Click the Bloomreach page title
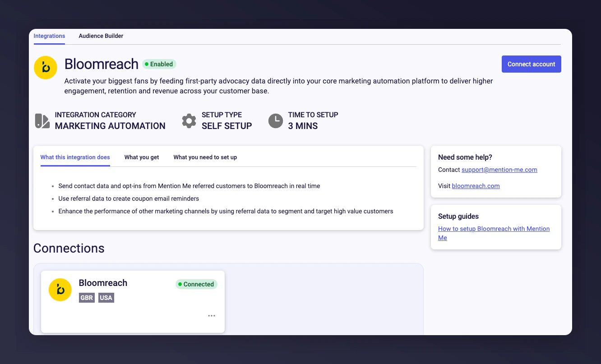Viewport: 601px width, 364px height. (x=102, y=64)
